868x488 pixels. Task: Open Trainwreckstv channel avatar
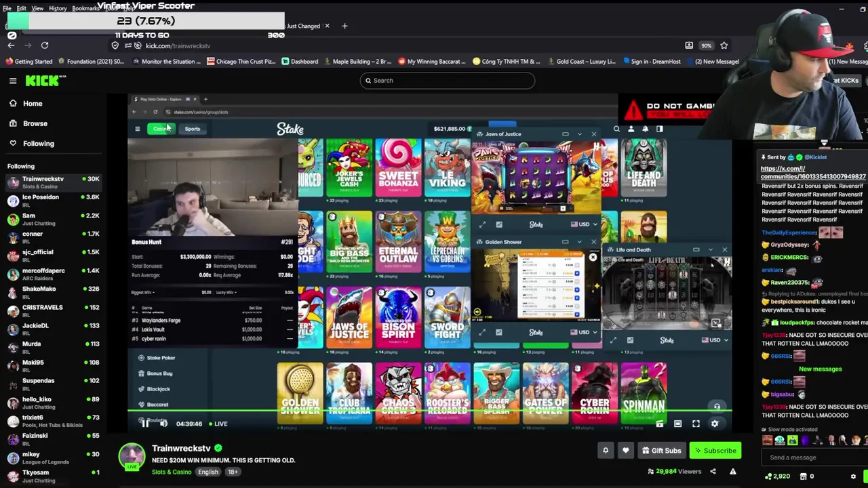[132, 457]
